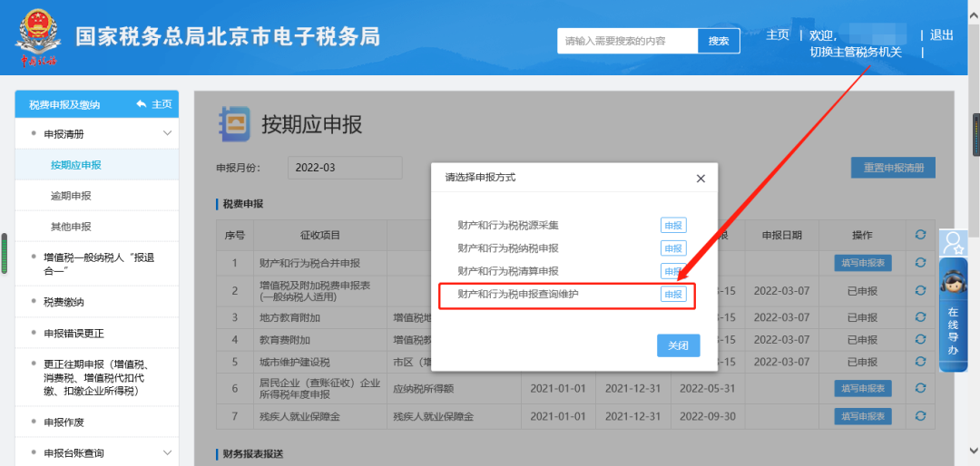Click the user avatar icon on right
This screenshot has height=466, width=980.
click(952, 243)
